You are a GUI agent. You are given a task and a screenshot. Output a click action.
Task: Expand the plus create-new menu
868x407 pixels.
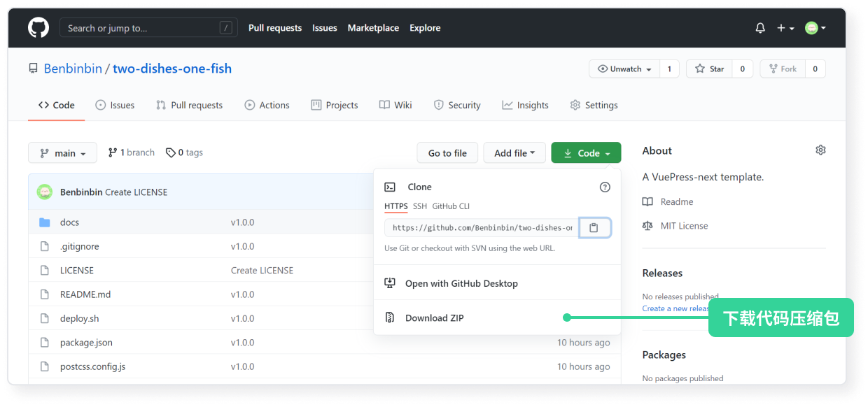tap(785, 28)
